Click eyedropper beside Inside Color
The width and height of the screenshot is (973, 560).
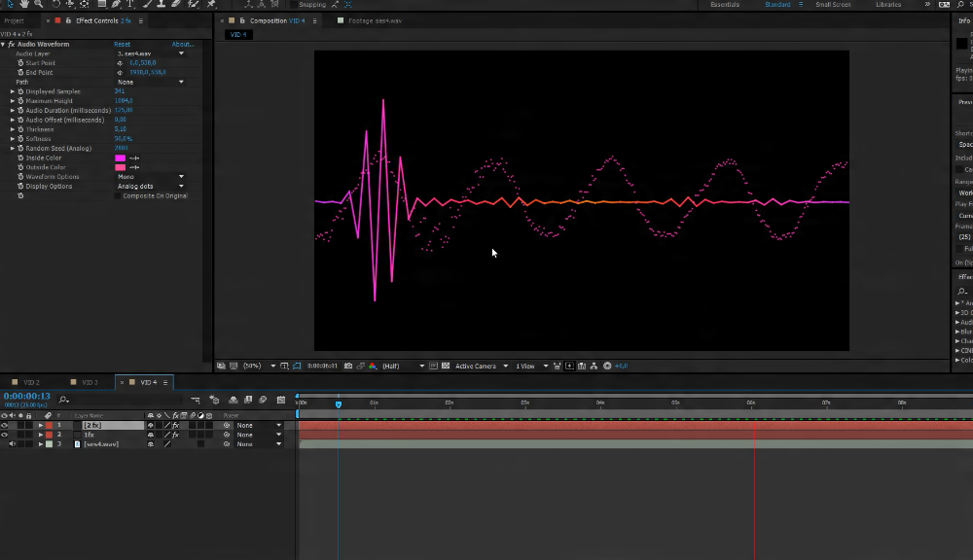coord(134,158)
